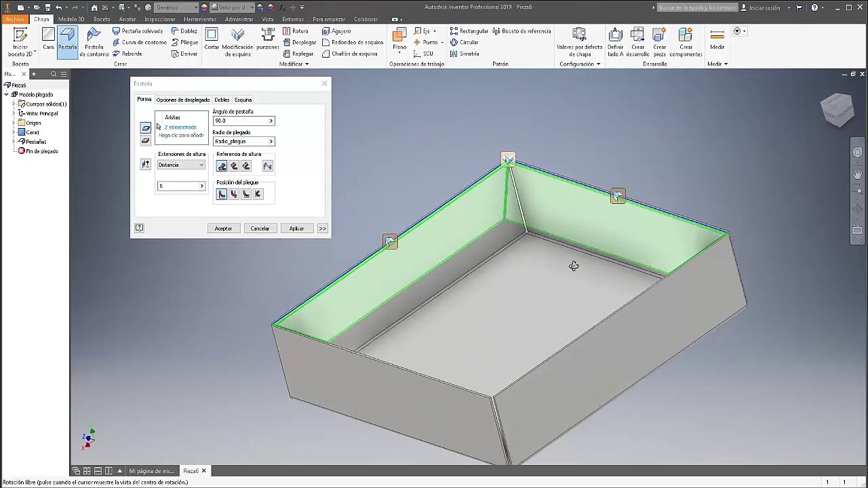Click the Redondeo de esquina tool
Screen dimensions: 868x488
coord(353,42)
